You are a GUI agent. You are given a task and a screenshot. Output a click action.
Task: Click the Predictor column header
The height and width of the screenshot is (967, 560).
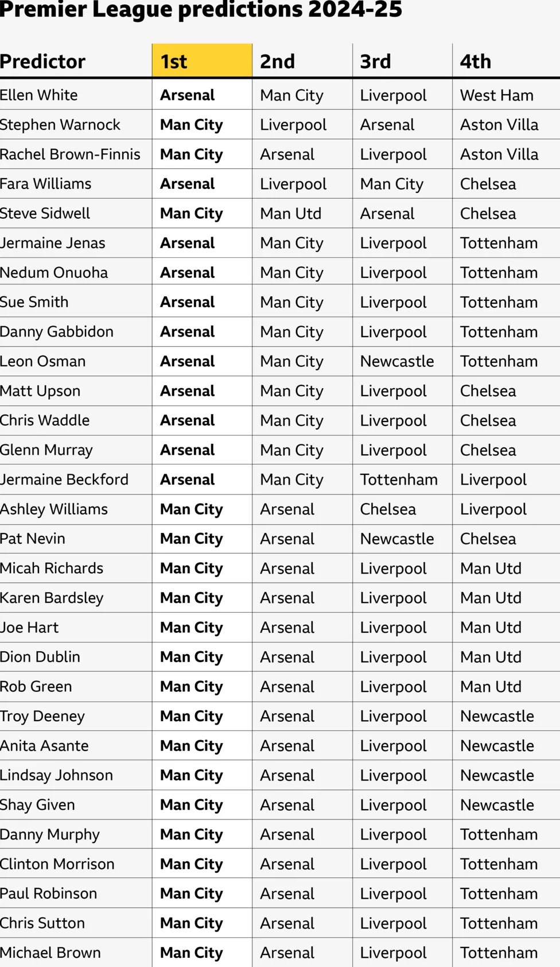click(43, 61)
